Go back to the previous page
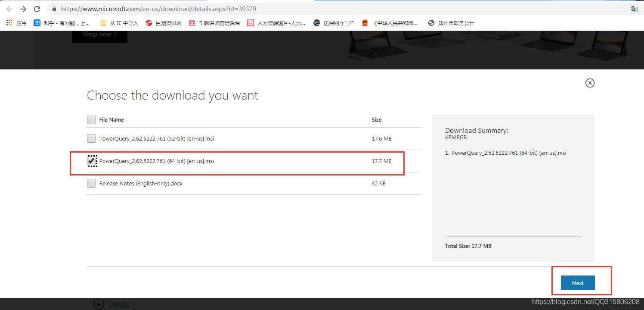Viewport: 644px width, 310px height. tap(9, 9)
